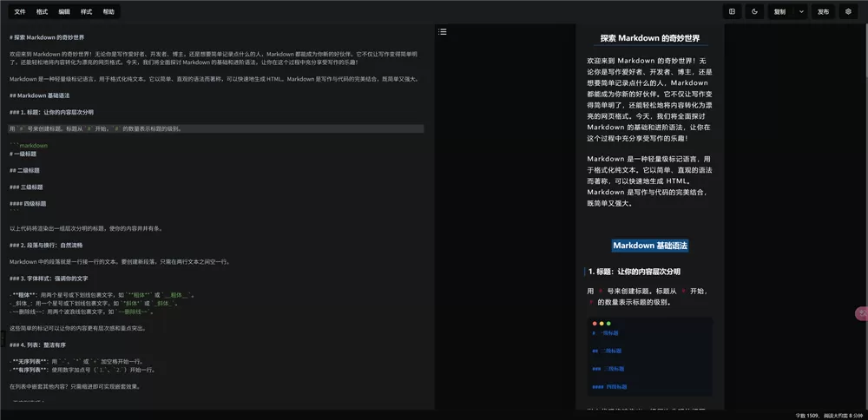Open the 样式 menu

pos(86,12)
